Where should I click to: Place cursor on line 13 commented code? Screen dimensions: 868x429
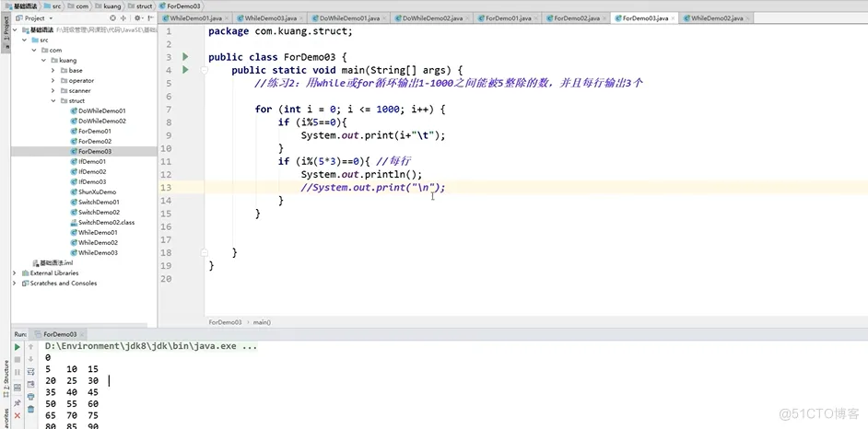(373, 188)
